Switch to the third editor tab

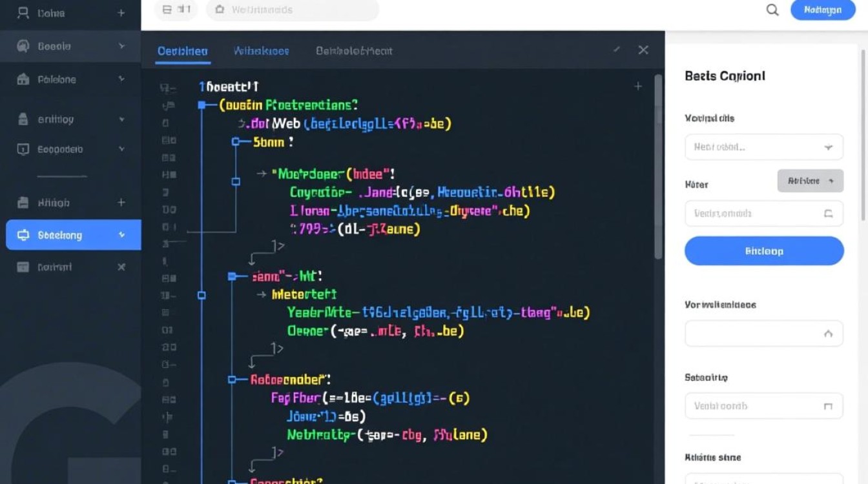(x=353, y=51)
